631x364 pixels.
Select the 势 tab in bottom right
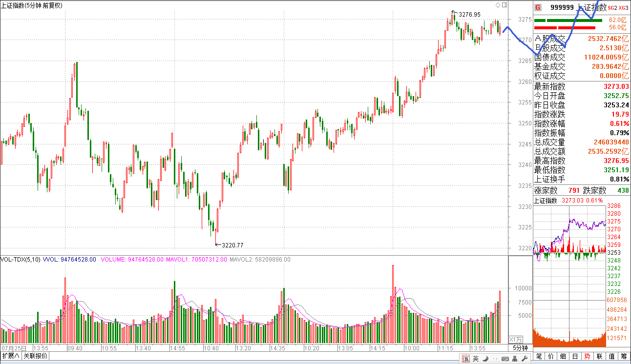coord(588,356)
